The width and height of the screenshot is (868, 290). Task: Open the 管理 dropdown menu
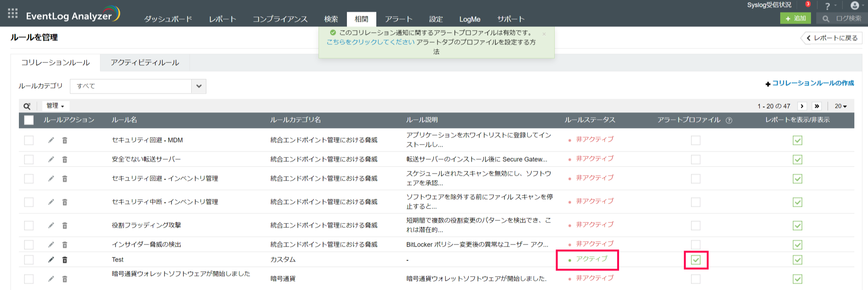tap(55, 106)
